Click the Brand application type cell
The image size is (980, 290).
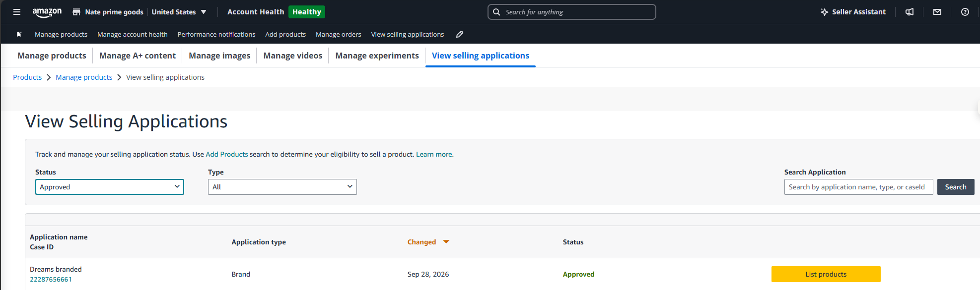pos(241,274)
